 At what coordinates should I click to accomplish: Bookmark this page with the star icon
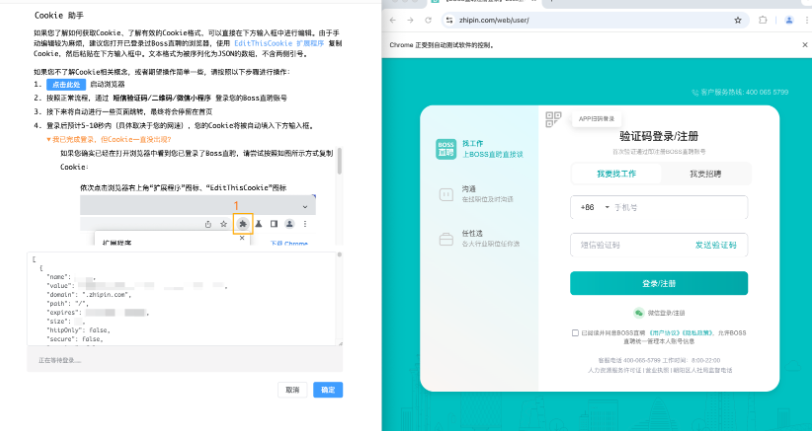click(738, 20)
